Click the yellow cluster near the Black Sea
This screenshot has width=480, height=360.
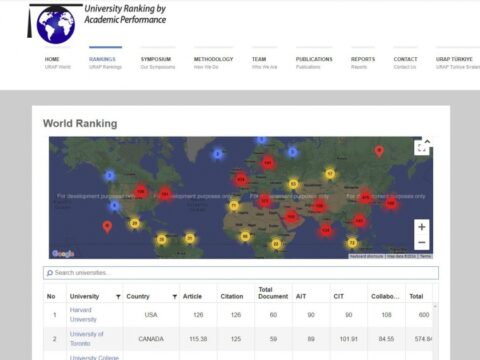293,184
